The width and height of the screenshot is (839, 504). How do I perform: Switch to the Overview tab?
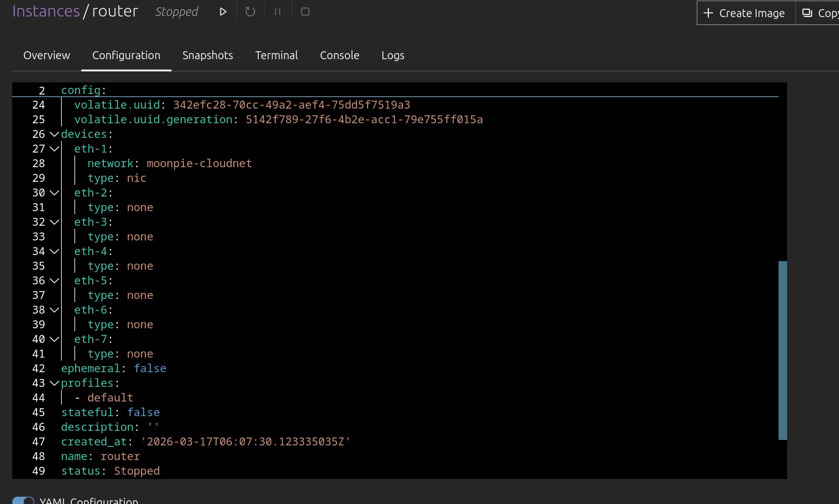point(46,55)
